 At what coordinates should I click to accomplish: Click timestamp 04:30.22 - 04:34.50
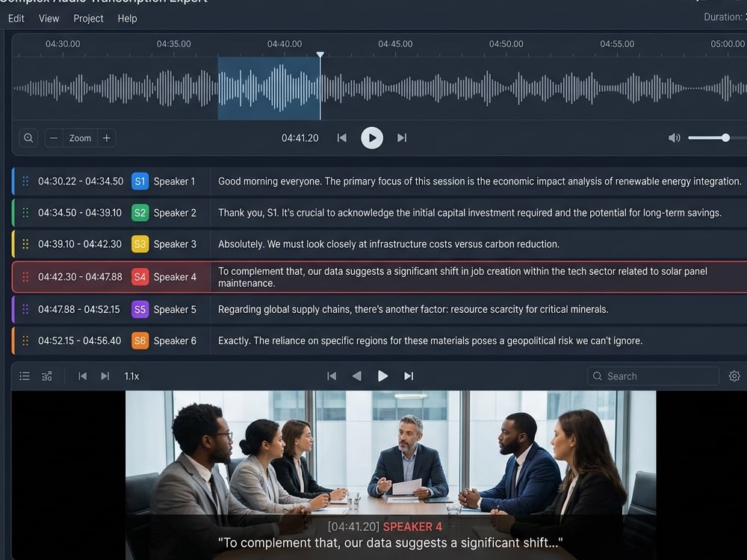tap(81, 181)
